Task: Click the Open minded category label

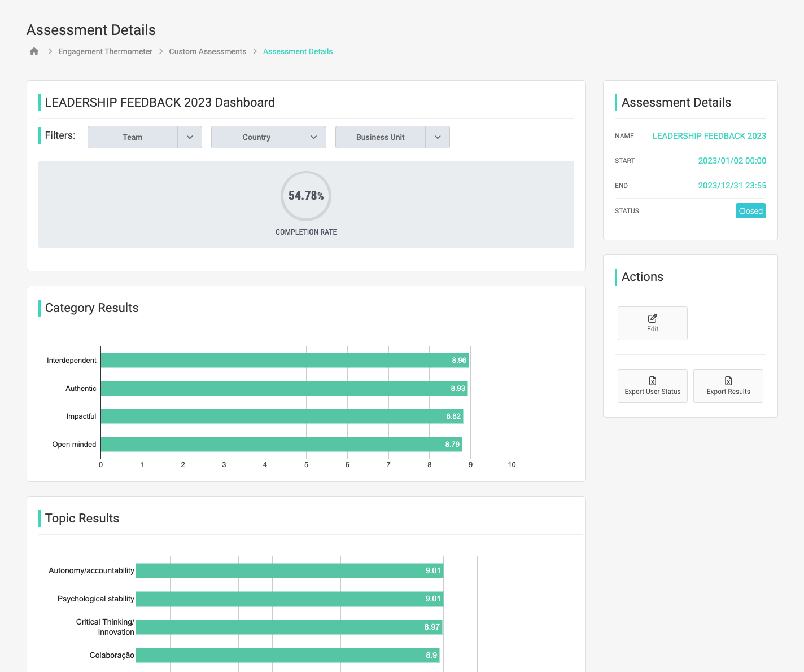Action: pos(74,445)
